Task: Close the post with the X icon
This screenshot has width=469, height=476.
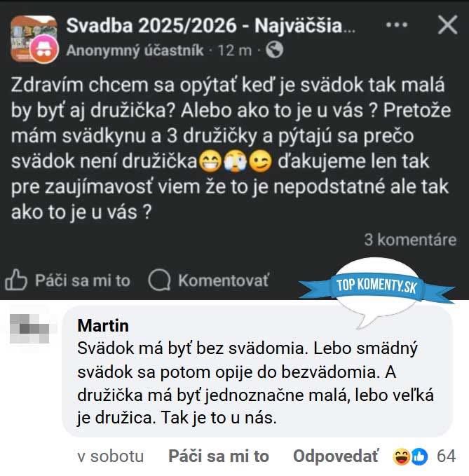Action: [448, 25]
